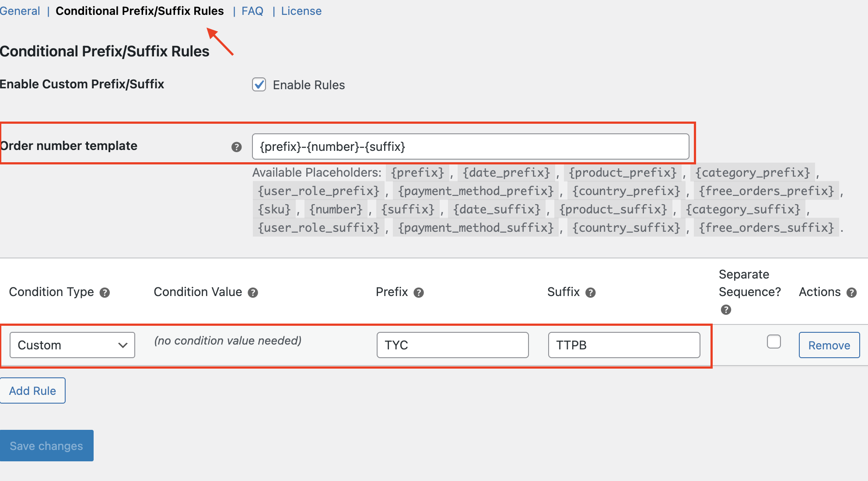Open the FAQ tab
The image size is (868, 481).
click(252, 11)
